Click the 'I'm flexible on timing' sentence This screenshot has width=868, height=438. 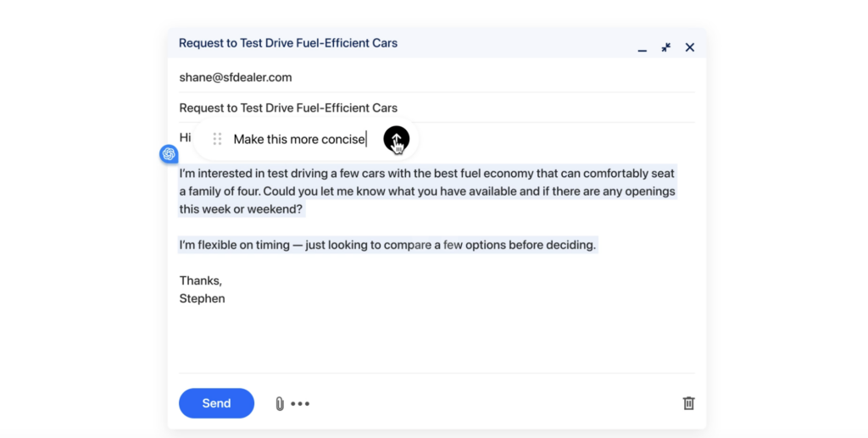(x=387, y=245)
